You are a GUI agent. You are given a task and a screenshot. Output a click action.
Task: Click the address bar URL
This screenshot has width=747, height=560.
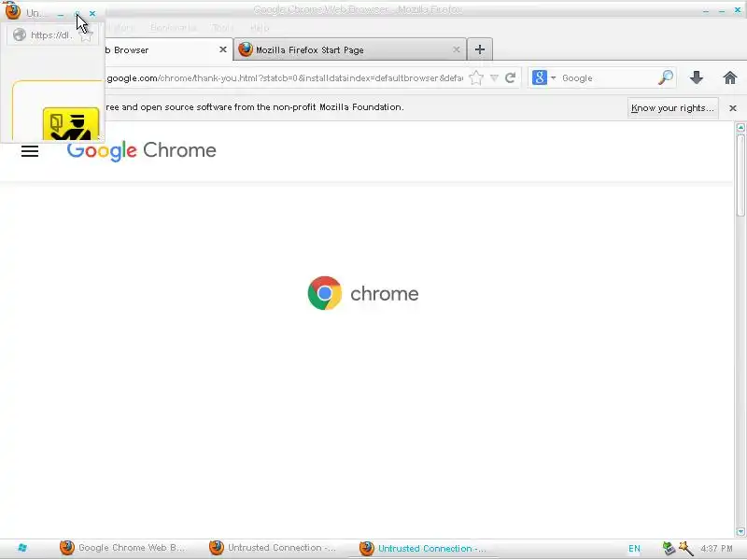pos(285,78)
